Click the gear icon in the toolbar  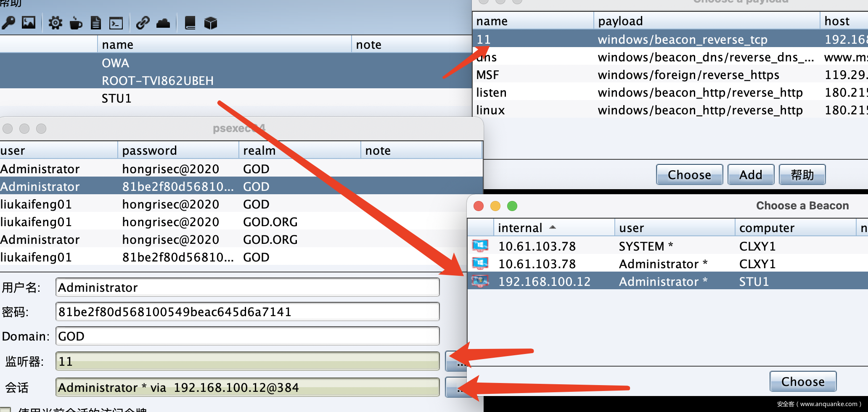click(55, 22)
